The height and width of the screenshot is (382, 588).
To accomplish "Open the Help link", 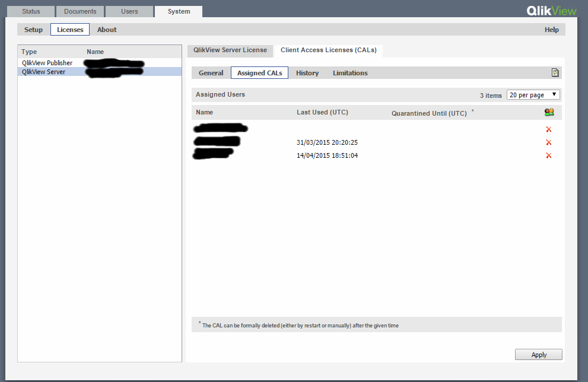I will point(552,30).
